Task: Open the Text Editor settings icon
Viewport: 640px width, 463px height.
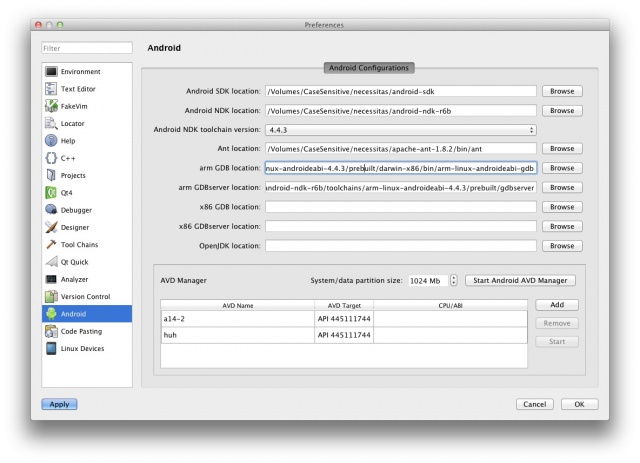Action: (51, 89)
